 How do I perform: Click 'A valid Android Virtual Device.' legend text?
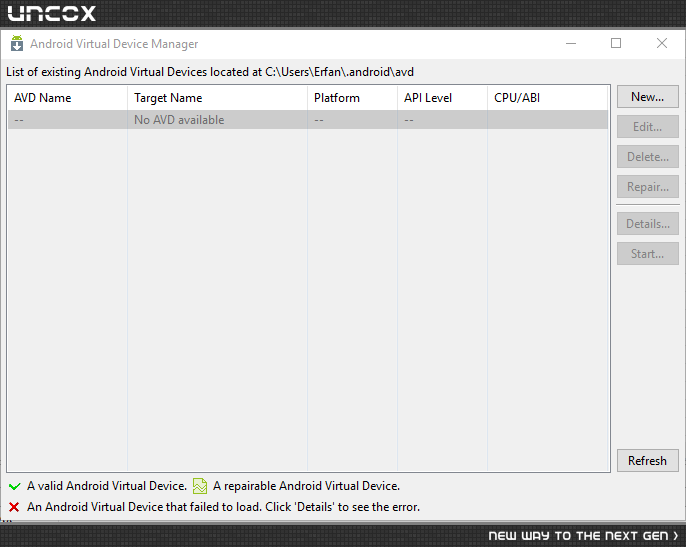pyautogui.click(x=107, y=486)
